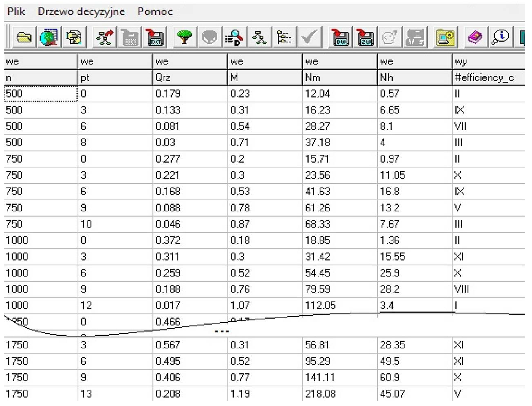Viewport: 532px width, 406px height.
Task: Open the Drzewo decyzyjne menu
Action: (x=81, y=11)
